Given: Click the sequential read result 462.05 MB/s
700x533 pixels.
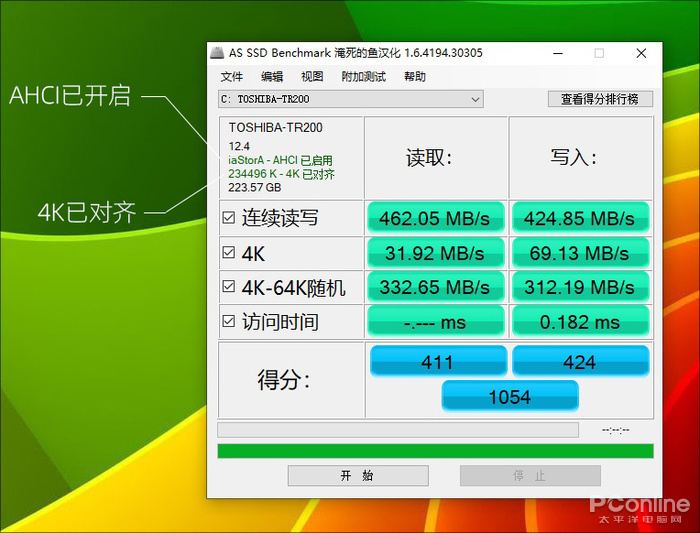Looking at the screenshot, I should point(433,218).
